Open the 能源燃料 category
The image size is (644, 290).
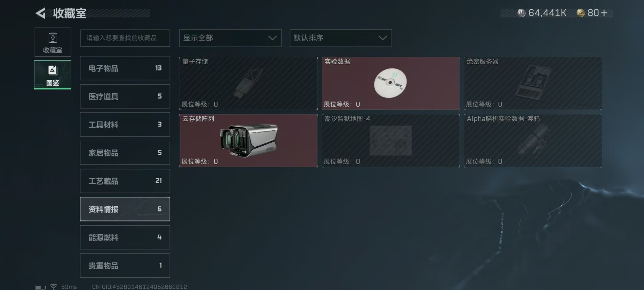click(x=125, y=237)
